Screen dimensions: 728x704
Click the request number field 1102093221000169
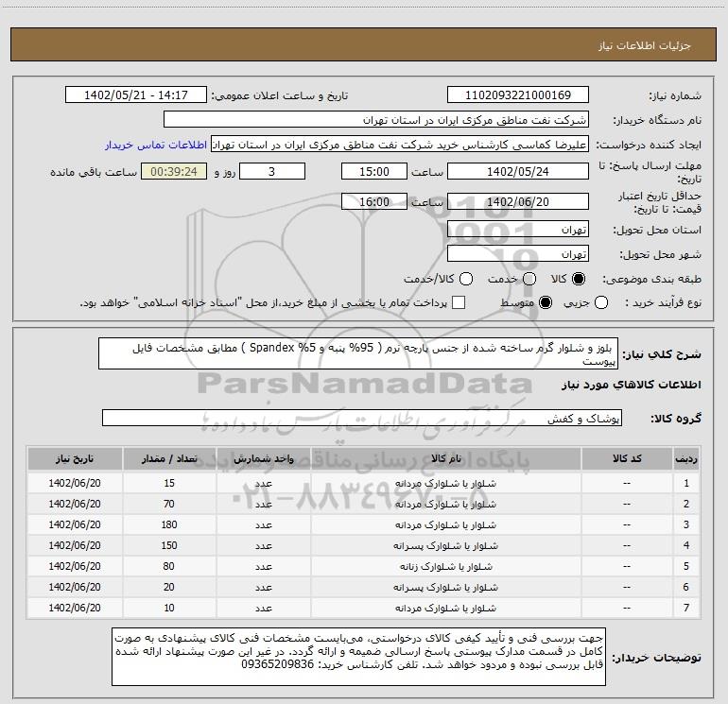click(x=518, y=95)
